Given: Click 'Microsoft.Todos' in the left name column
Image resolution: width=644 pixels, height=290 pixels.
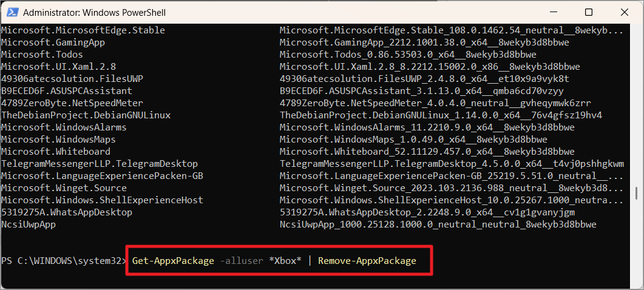Looking at the screenshot, I should point(42,55).
